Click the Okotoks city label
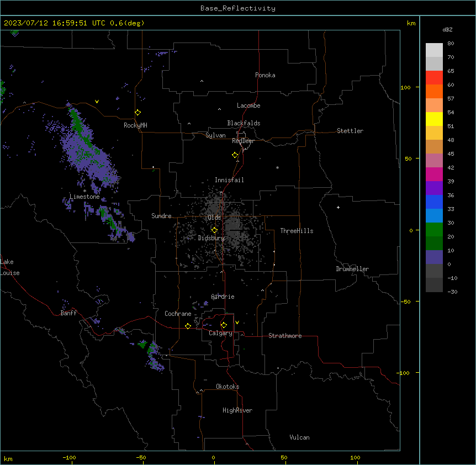Screen dimensions: 476x465 [x=228, y=387]
